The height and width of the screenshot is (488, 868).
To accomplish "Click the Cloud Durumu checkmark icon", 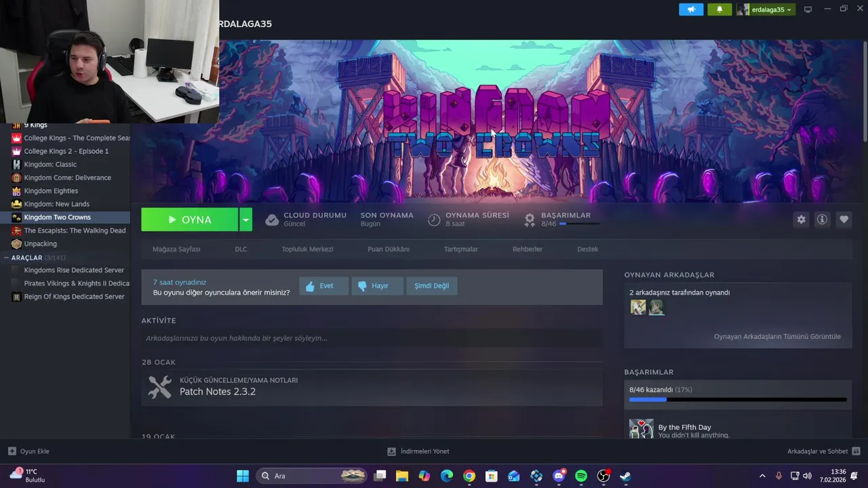I will click(x=272, y=220).
